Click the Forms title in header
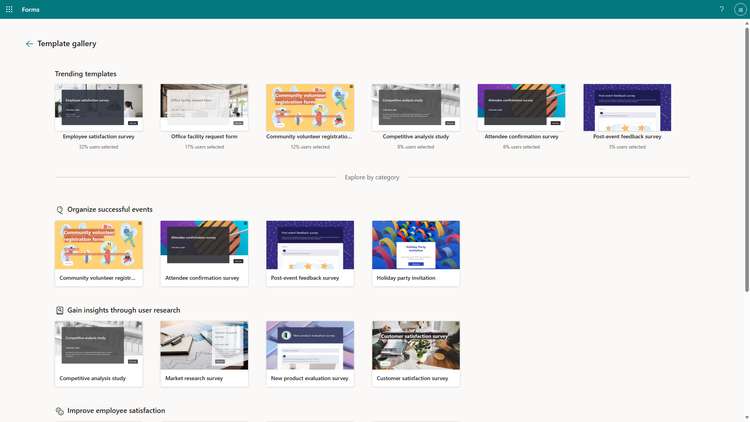This screenshot has width=750, height=422. point(31,9)
